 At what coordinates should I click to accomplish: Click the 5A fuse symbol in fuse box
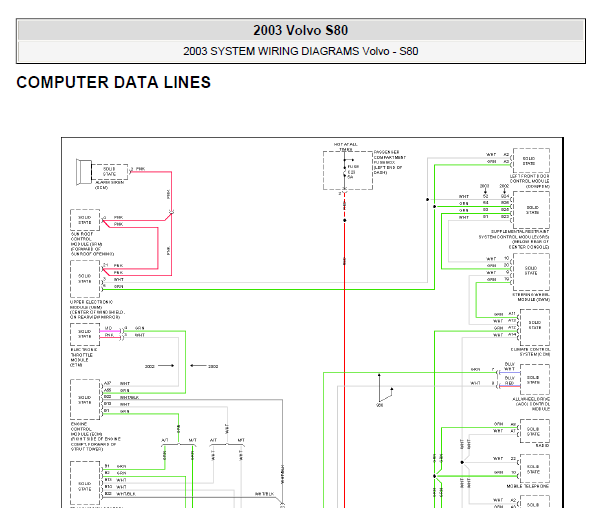point(345,172)
